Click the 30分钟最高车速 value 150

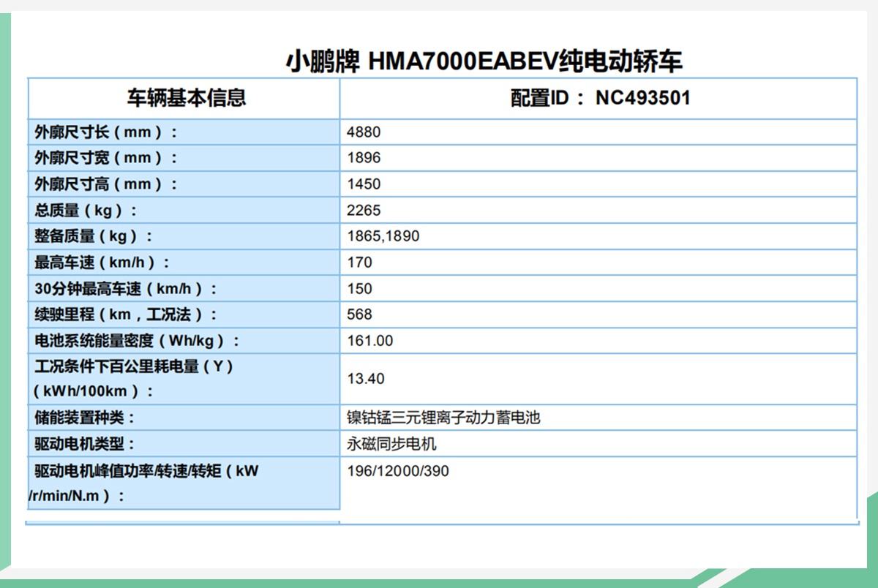point(356,288)
